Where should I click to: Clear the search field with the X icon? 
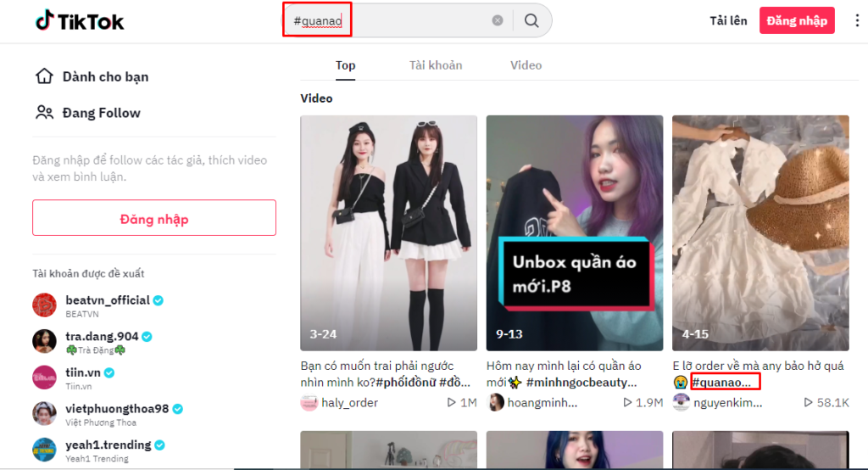click(x=498, y=20)
